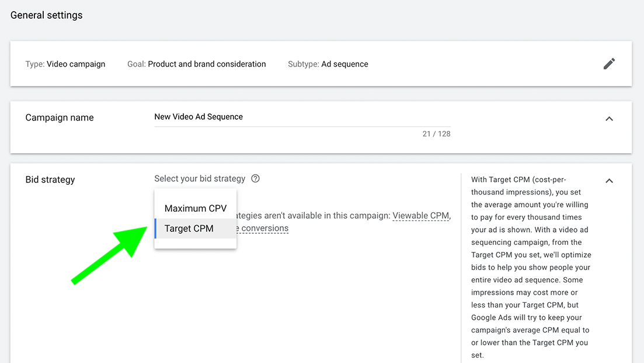Click the strategies aren't available message text
This screenshot has height=363, width=644.
[x=314, y=216]
